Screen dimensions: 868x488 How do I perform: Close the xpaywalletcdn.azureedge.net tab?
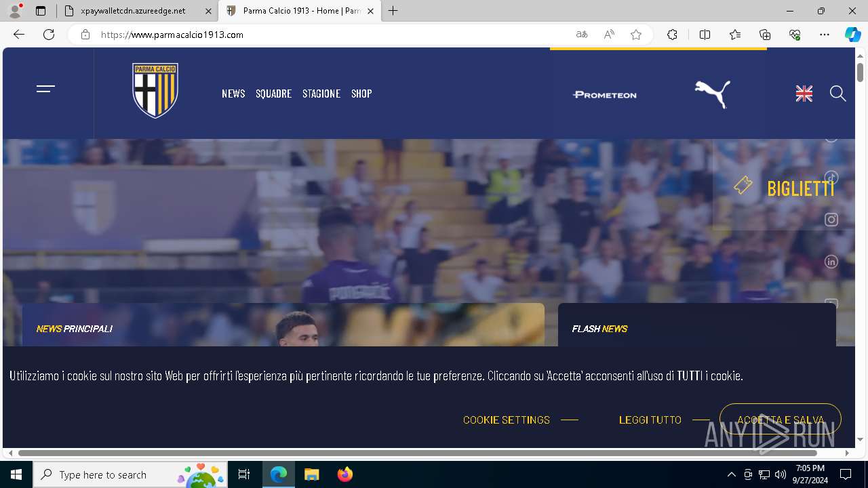pos(208,11)
